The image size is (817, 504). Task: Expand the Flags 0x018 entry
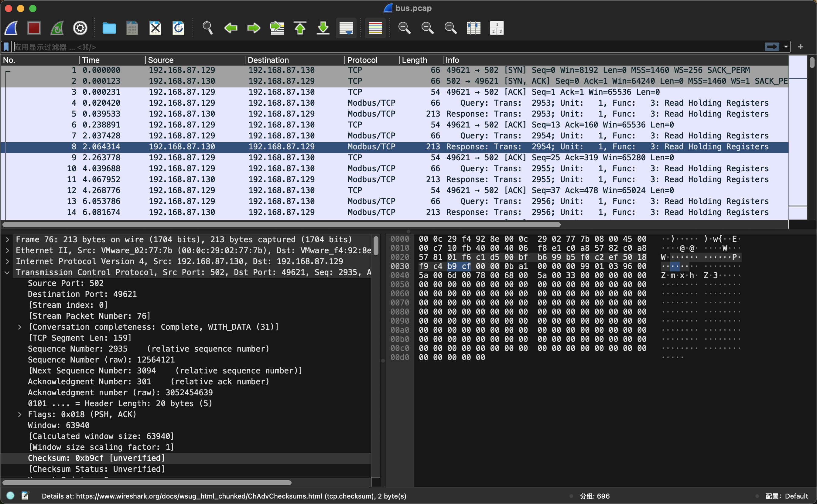pyautogui.click(x=20, y=415)
